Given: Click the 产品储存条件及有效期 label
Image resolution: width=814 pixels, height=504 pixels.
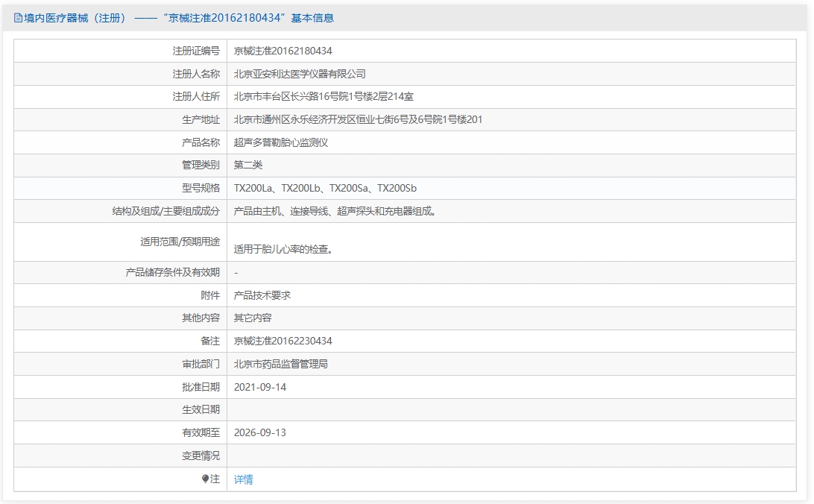Looking at the screenshot, I should click(173, 272).
